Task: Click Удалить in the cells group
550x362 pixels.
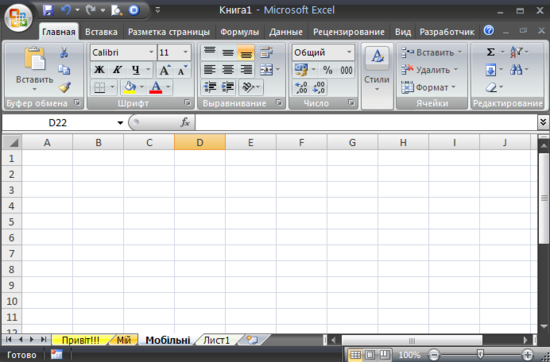Action: (430, 70)
